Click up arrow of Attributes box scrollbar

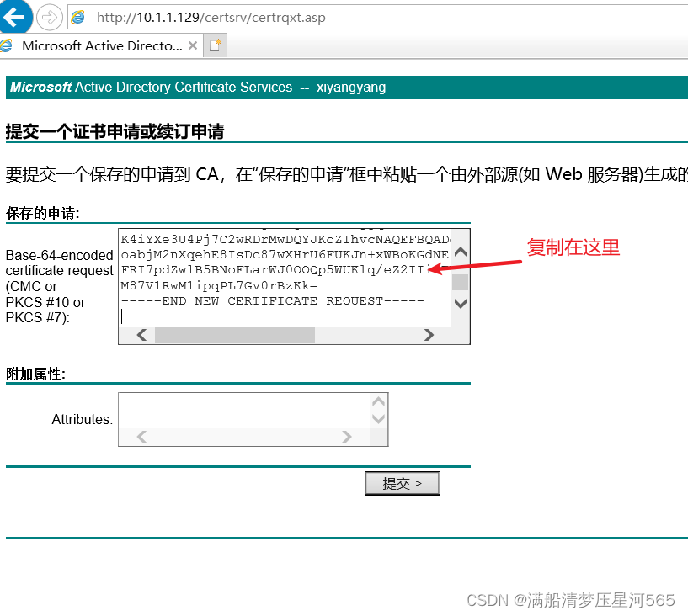379,402
